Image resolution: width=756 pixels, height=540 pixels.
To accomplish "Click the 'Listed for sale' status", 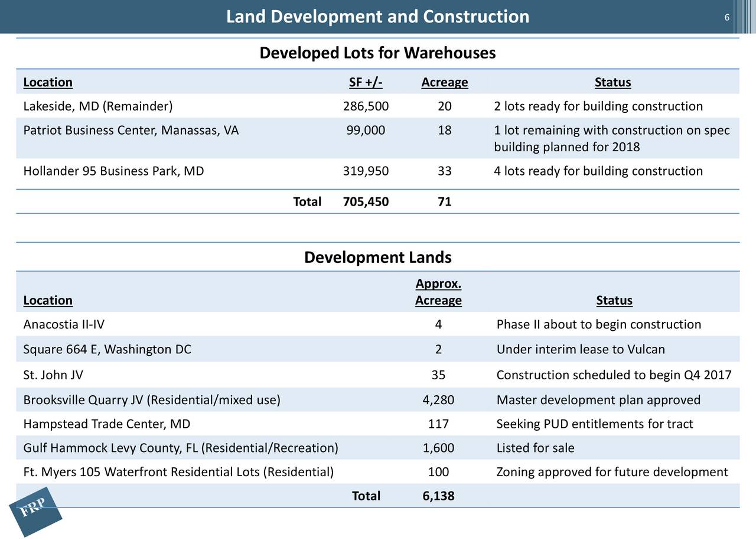I will click(535, 448).
